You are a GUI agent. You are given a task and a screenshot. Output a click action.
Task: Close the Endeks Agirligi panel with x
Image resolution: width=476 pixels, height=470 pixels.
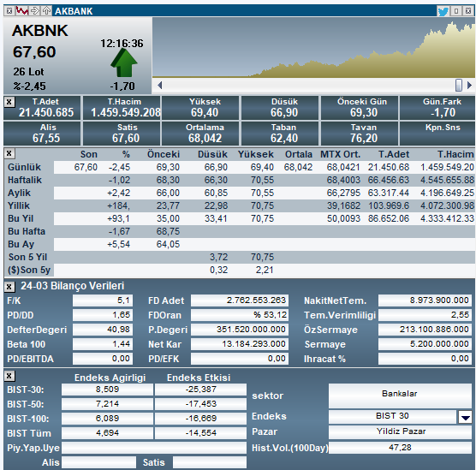click(9, 376)
